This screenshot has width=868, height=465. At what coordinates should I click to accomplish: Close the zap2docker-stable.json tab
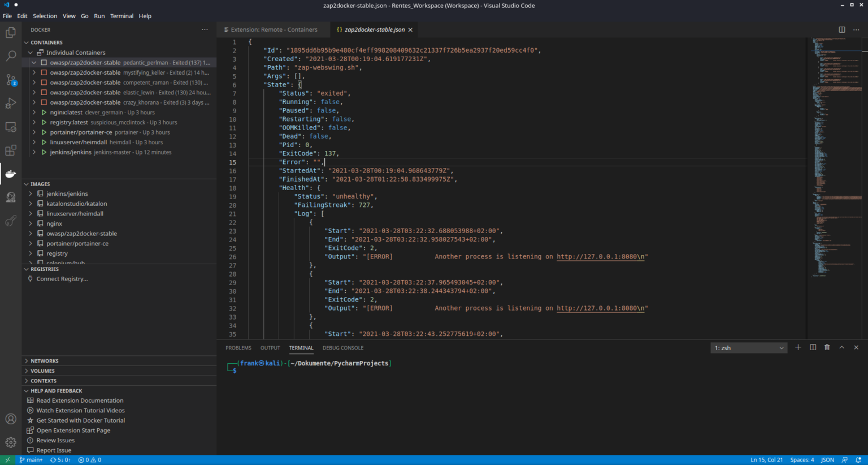pos(410,30)
